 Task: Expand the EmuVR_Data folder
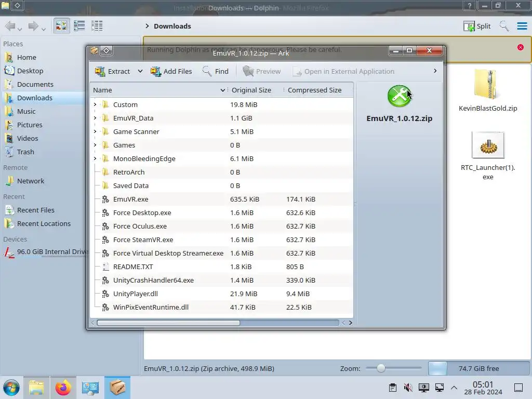[x=96, y=118]
